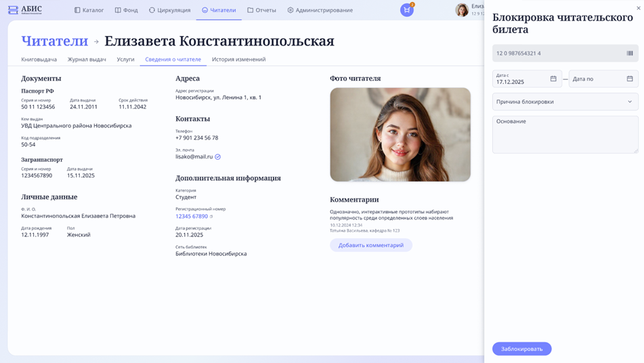This screenshot has width=644, height=363.
Task: Click the Основание text area
Action: tap(565, 135)
